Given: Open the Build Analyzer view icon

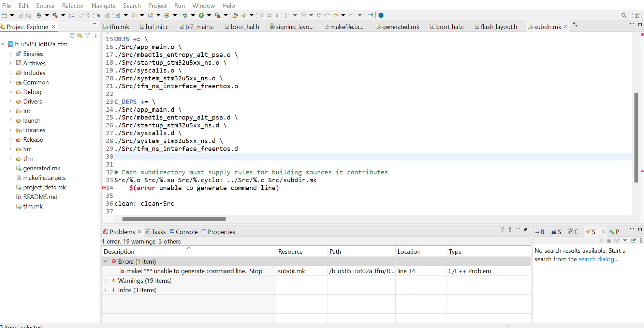Looking at the screenshot, I should [540, 231].
